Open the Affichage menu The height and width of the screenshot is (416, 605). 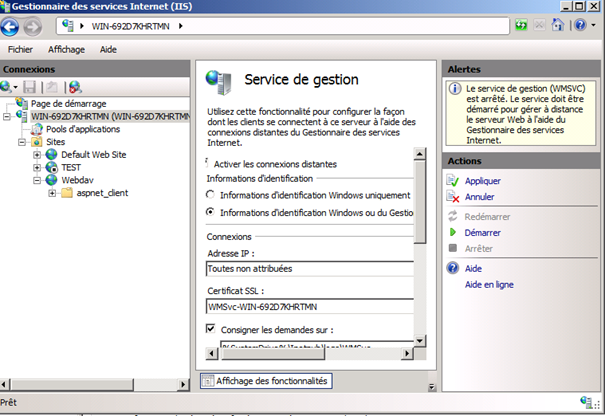click(66, 49)
